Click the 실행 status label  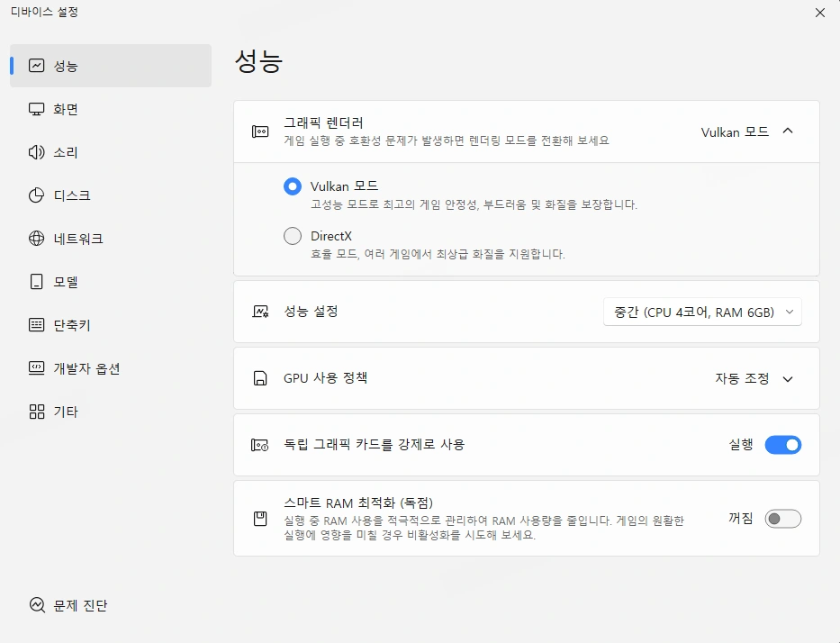pos(741,444)
